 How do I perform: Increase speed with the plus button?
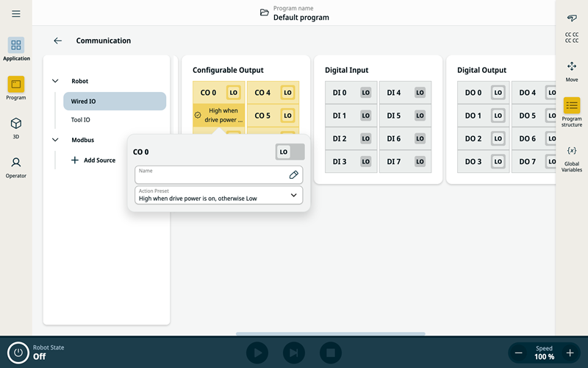(x=570, y=353)
